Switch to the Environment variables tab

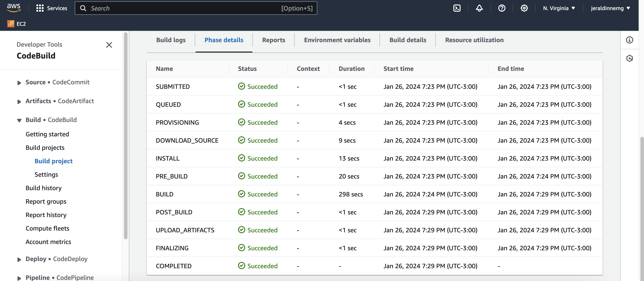click(x=337, y=40)
